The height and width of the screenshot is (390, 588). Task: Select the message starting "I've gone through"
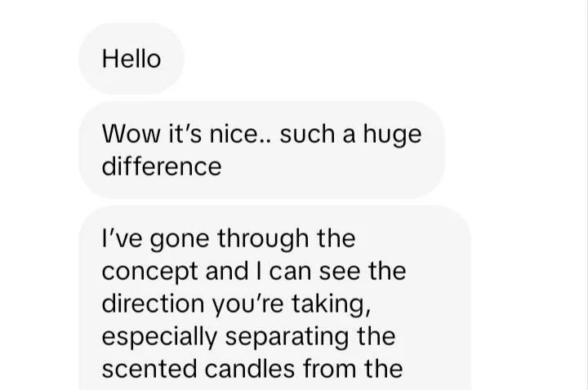(274, 298)
